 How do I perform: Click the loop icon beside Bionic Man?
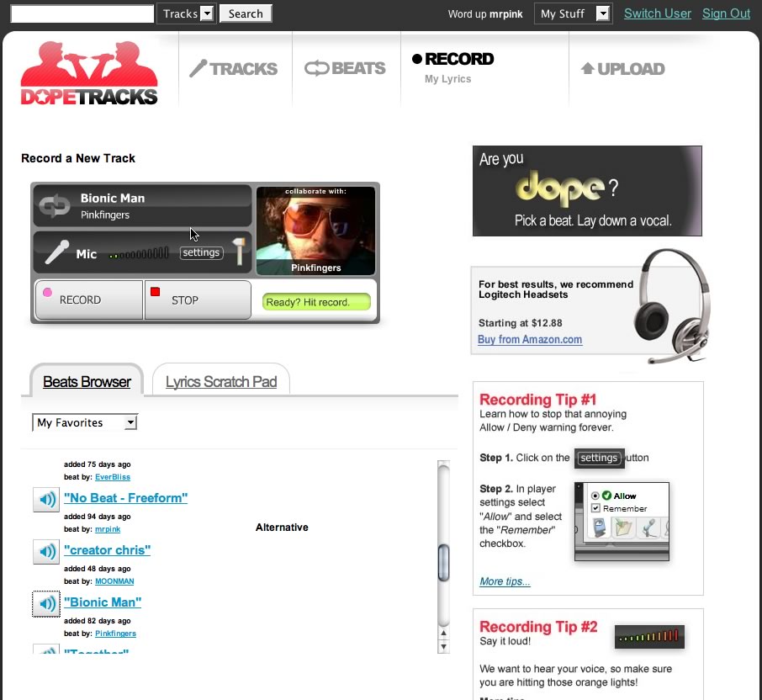pyautogui.click(x=55, y=206)
